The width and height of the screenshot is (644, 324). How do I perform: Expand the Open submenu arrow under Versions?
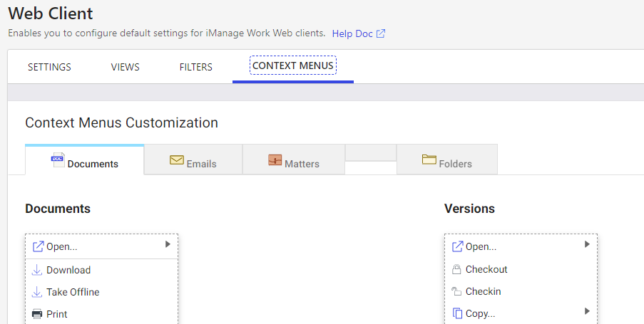point(587,244)
